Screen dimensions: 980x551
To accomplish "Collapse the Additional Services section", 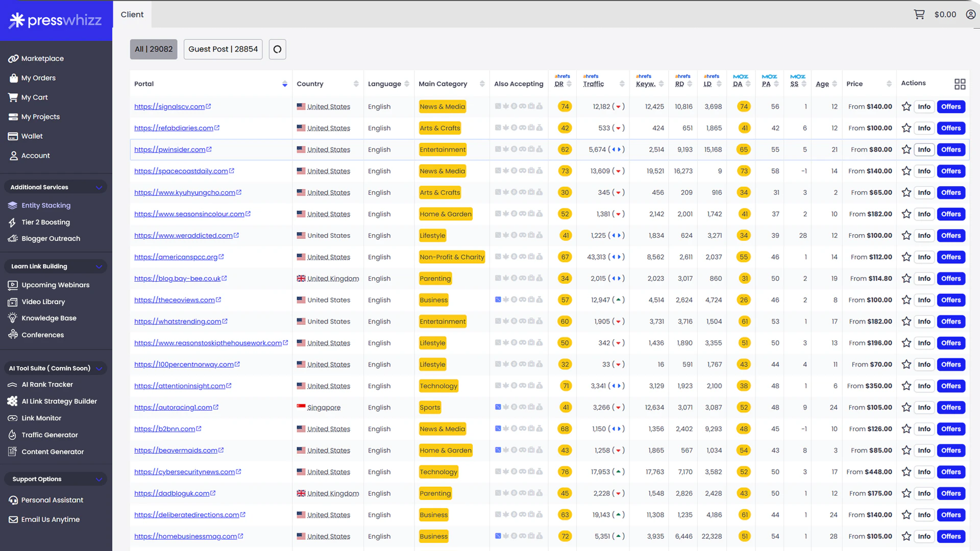I will [x=99, y=187].
